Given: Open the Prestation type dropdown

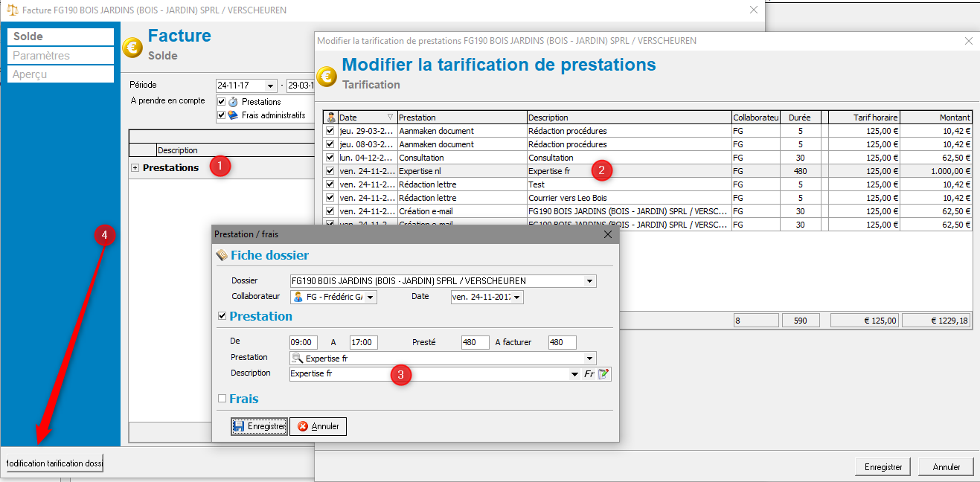Looking at the screenshot, I should coord(590,359).
